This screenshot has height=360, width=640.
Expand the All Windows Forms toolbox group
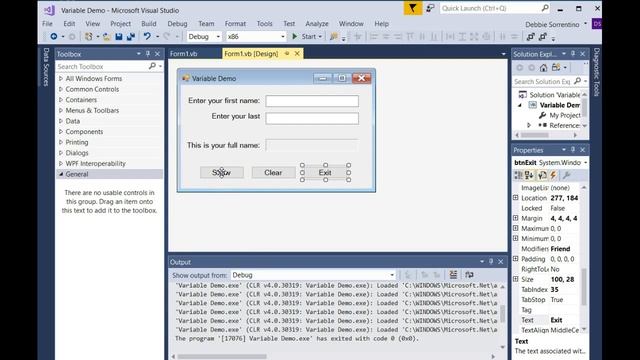coord(61,78)
